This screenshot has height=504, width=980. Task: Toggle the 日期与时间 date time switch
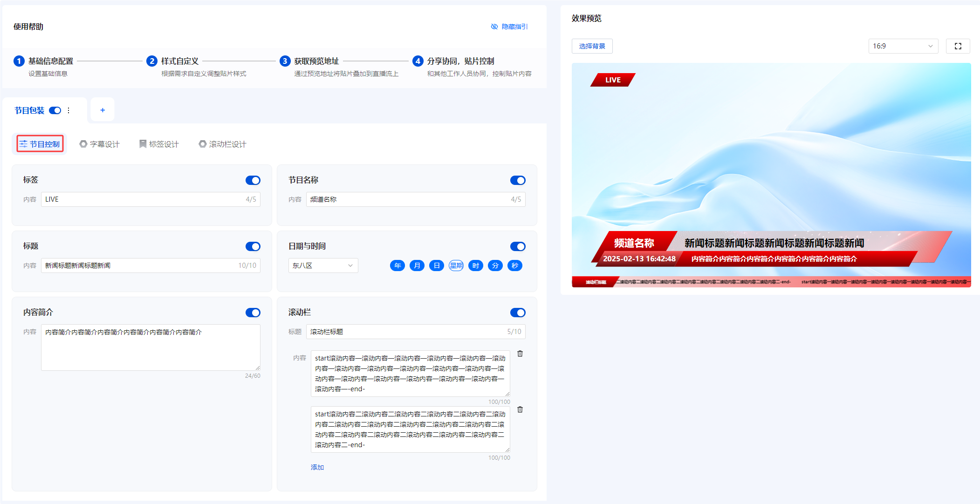click(x=517, y=246)
